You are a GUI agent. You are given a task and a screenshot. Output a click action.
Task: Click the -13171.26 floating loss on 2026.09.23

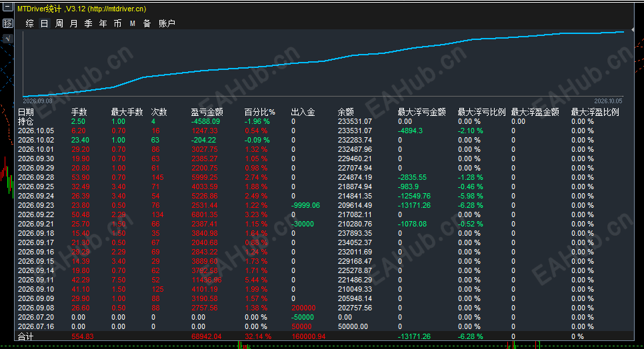414,205
